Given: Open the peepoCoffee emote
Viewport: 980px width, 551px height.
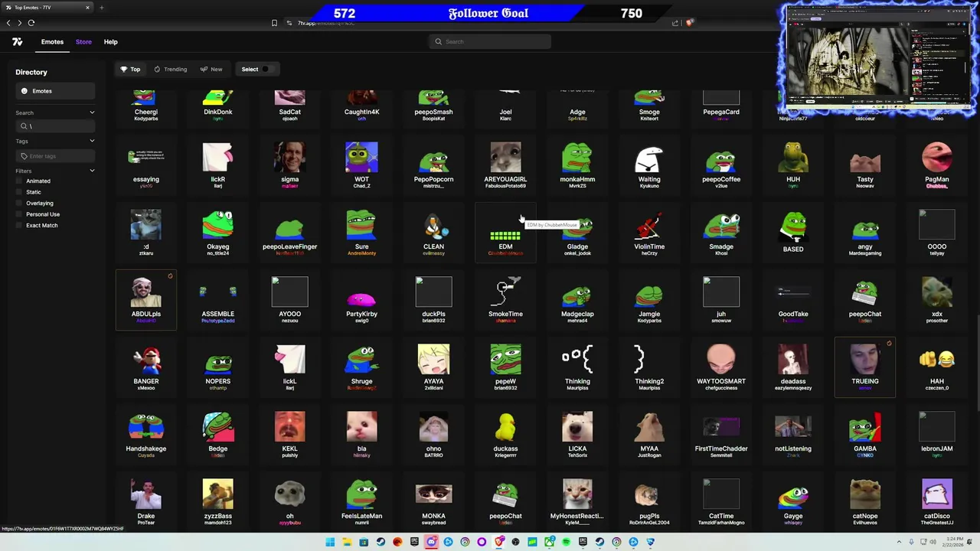Looking at the screenshot, I should (x=721, y=165).
